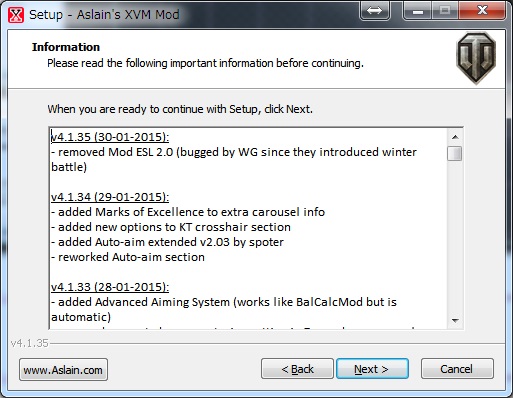This screenshot has height=398, width=513.
Task: Click the red XVM icon in title bar
Action: click(x=16, y=15)
